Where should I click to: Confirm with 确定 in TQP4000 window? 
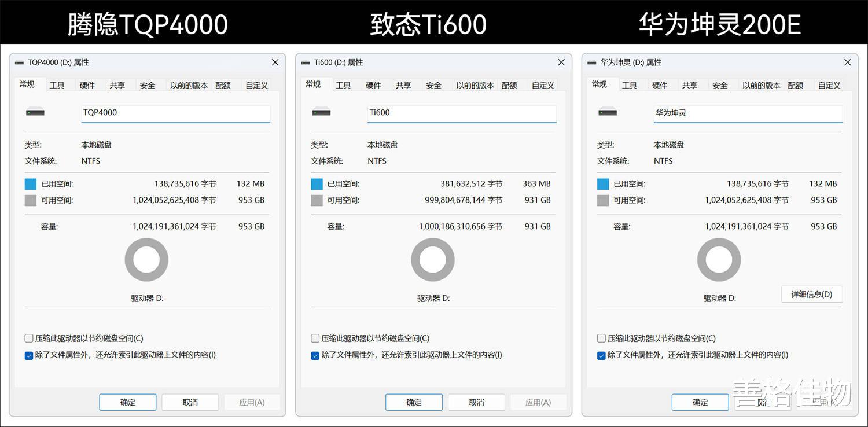click(x=128, y=402)
